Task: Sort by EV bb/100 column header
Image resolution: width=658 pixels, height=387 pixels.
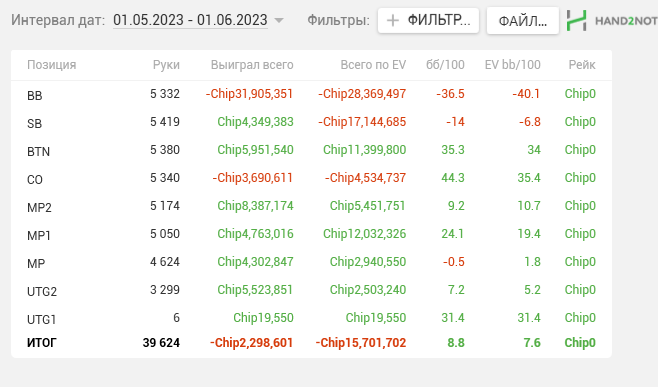Action: click(512, 65)
